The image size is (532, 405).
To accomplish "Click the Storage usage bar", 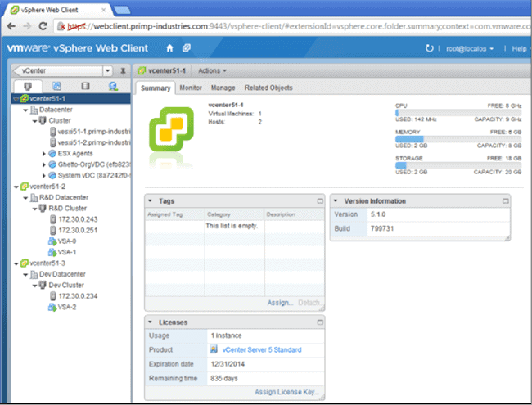I will click(458, 165).
